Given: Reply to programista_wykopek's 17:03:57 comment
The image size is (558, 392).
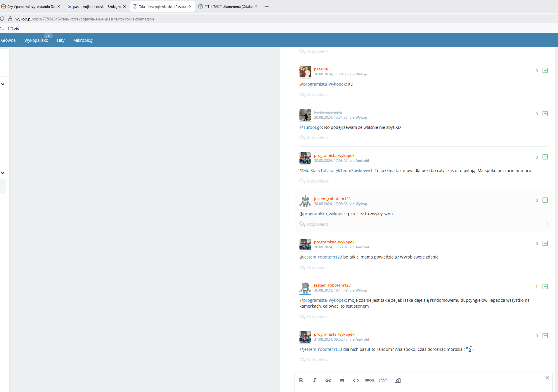Looking at the screenshot, I should click(x=314, y=181).
